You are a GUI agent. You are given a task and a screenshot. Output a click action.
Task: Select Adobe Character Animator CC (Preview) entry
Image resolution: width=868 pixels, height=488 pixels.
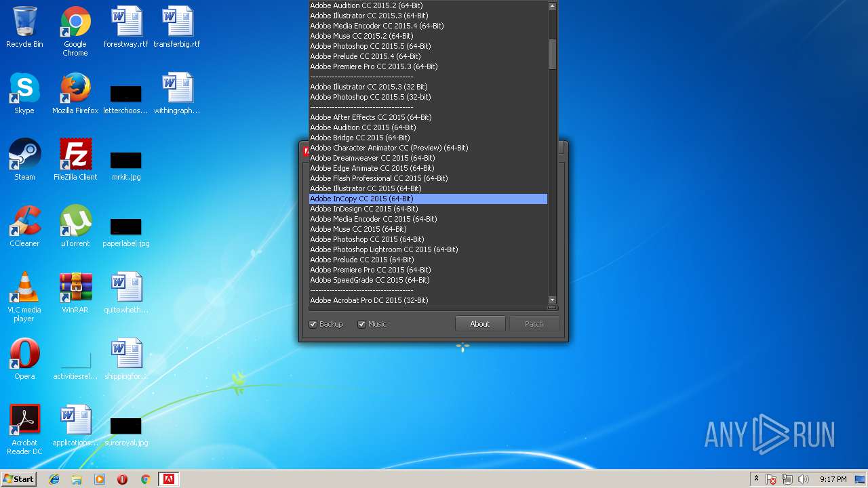[x=428, y=148]
